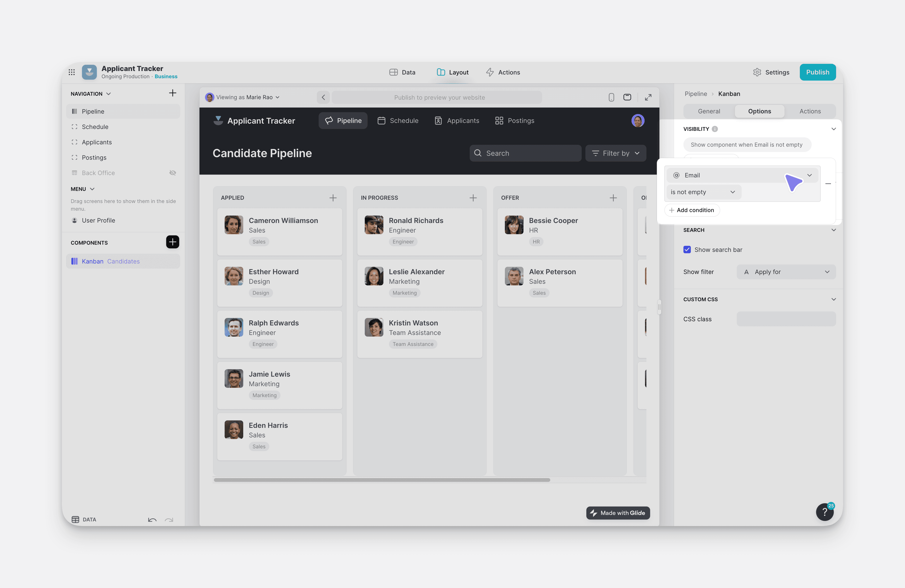Screen dimensions: 905x588
Task: Open Schedule tab in app preview
Action: tap(398, 121)
